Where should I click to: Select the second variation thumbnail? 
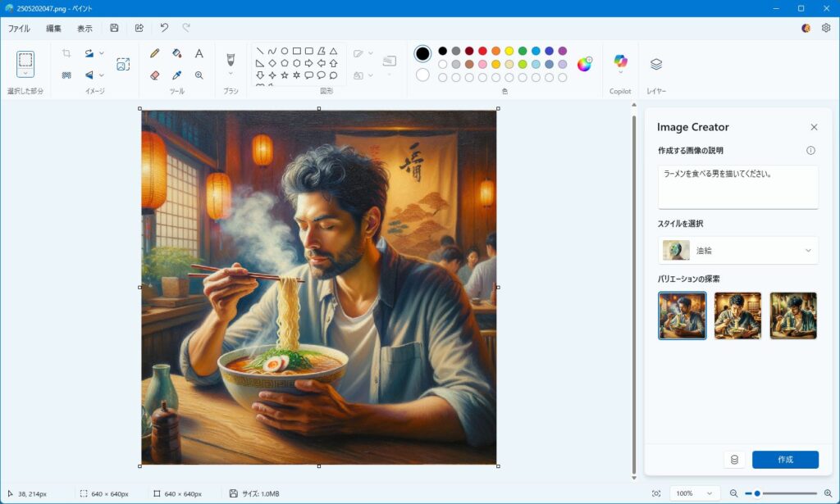[737, 316]
